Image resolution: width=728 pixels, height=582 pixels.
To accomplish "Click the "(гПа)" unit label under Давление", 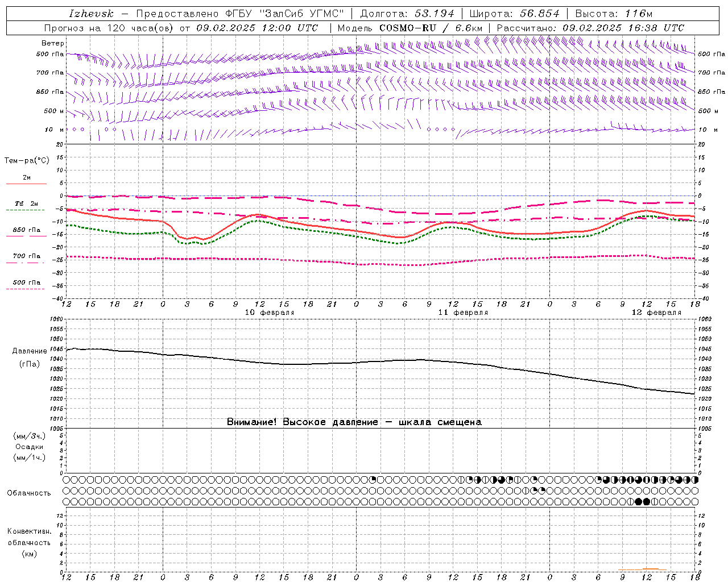I will [x=30, y=364].
